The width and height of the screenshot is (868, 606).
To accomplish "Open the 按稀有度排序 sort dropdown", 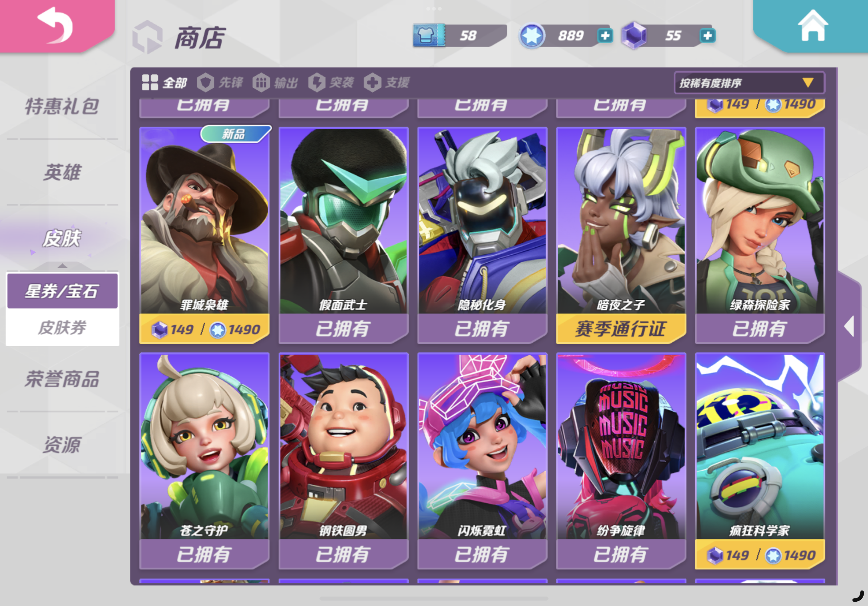I will (x=749, y=83).
